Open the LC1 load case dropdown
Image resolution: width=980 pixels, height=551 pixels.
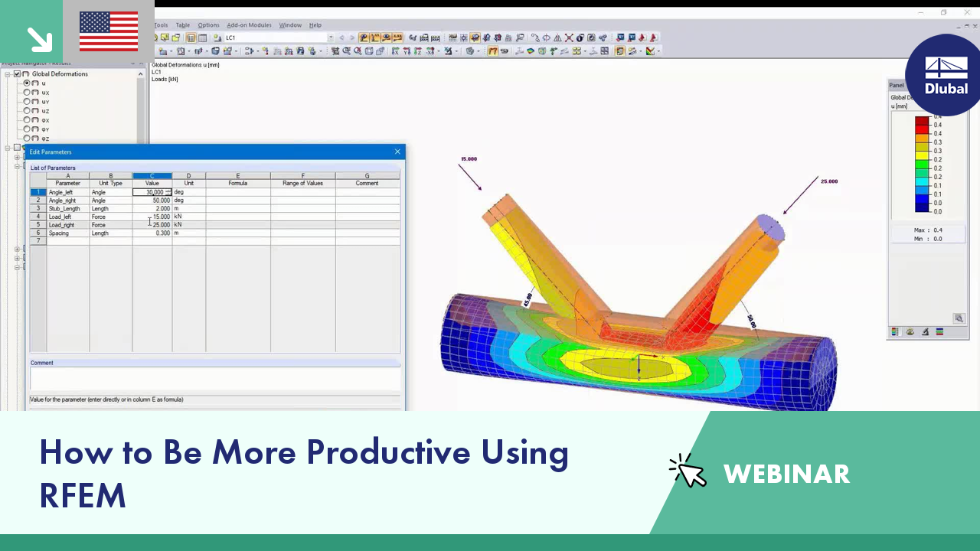click(x=331, y=37)
